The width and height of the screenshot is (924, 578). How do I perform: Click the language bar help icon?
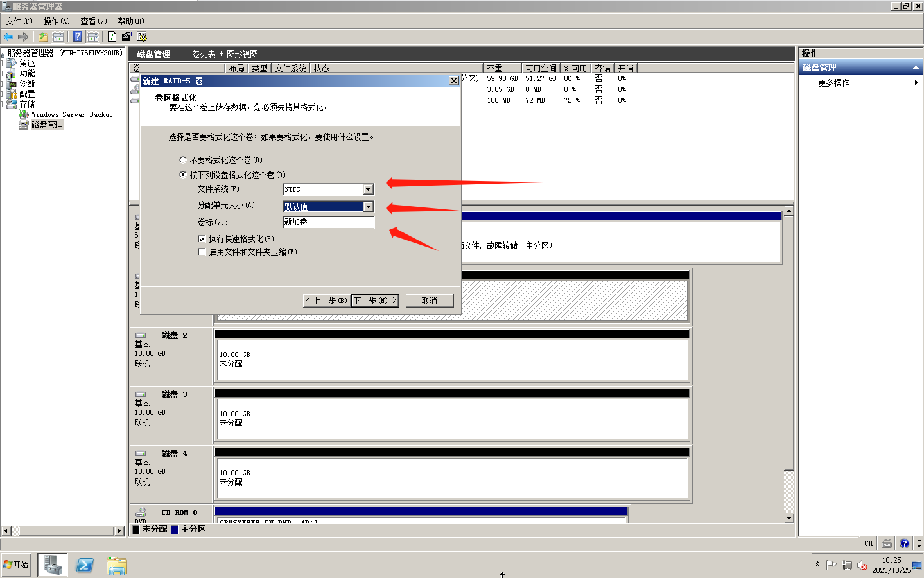coord(904,543)
